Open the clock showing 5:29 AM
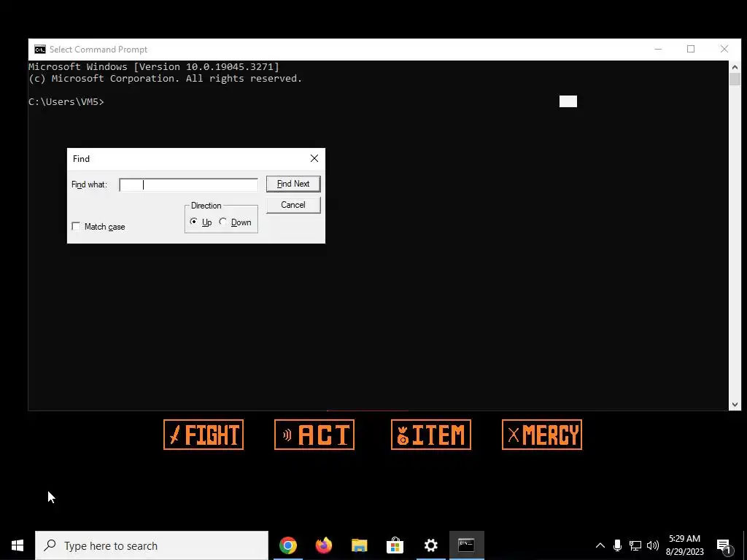 click(684, 545)
